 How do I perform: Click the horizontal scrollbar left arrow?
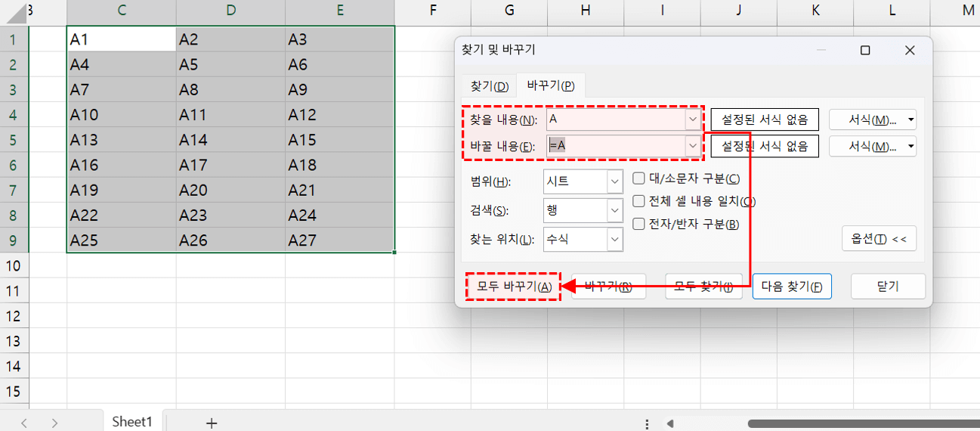click(670, 423)
